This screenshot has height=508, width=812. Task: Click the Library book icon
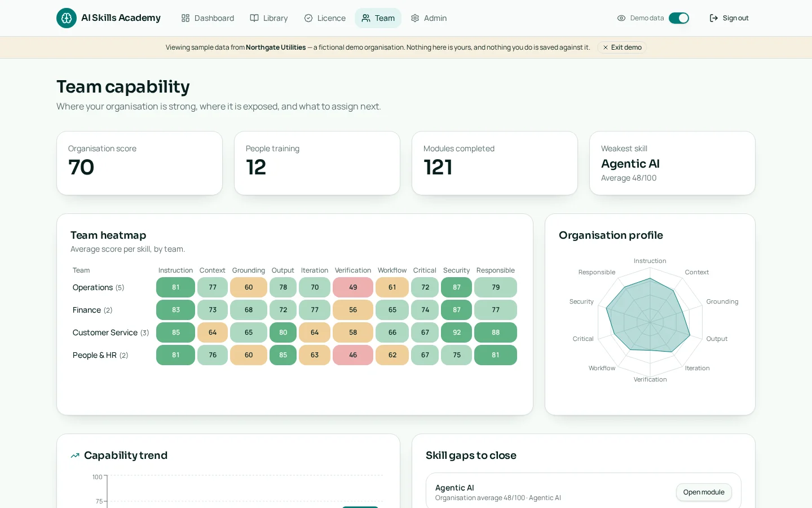coord(254,18)
